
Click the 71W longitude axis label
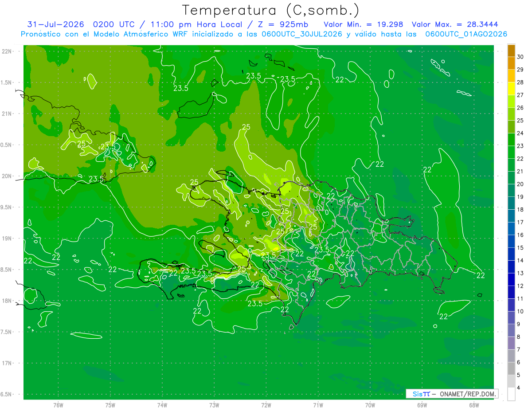(318, 405)
